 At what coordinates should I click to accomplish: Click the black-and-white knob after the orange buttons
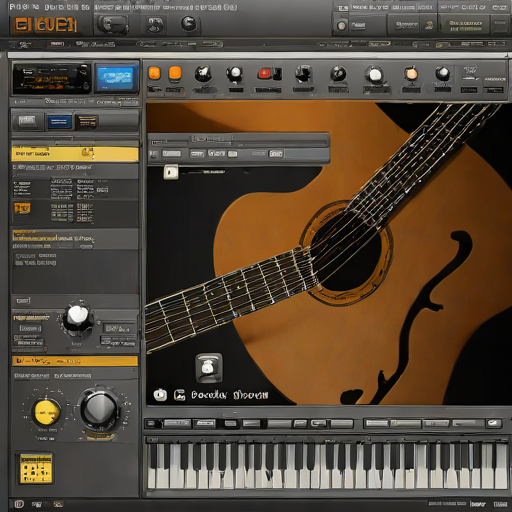203,74
